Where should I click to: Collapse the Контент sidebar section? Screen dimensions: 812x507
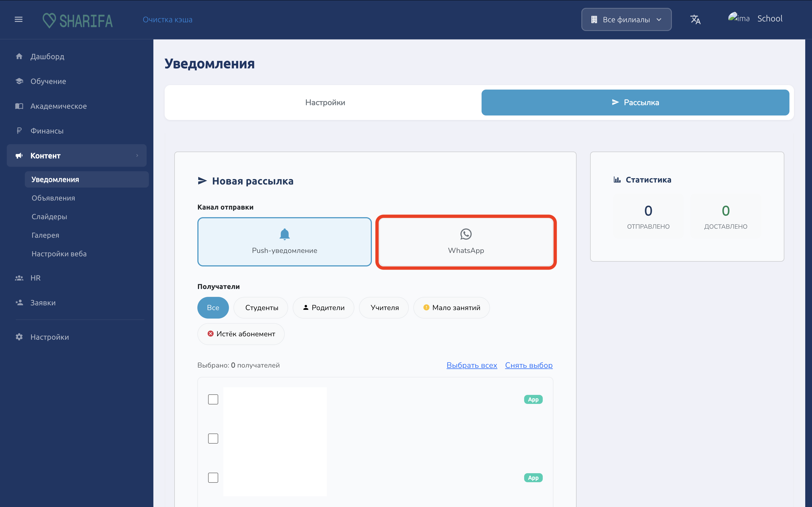pos(76,155)
